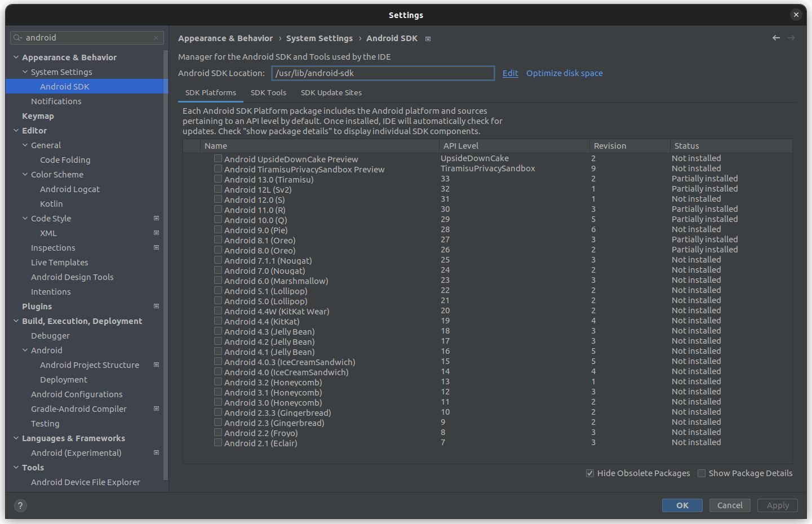
Task: Check Android 12.0 (S) checkbox
Action: [218, 199]
